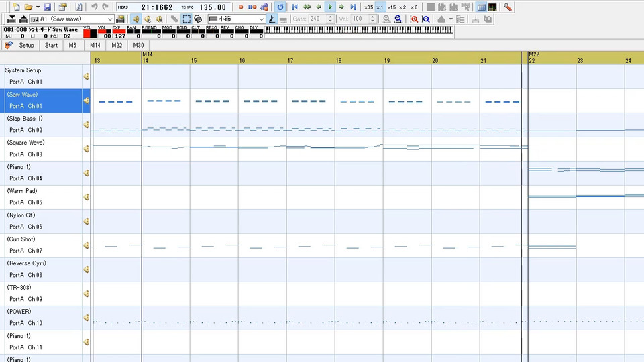Open the 小節 quantize dropdown

coord(237,19)
